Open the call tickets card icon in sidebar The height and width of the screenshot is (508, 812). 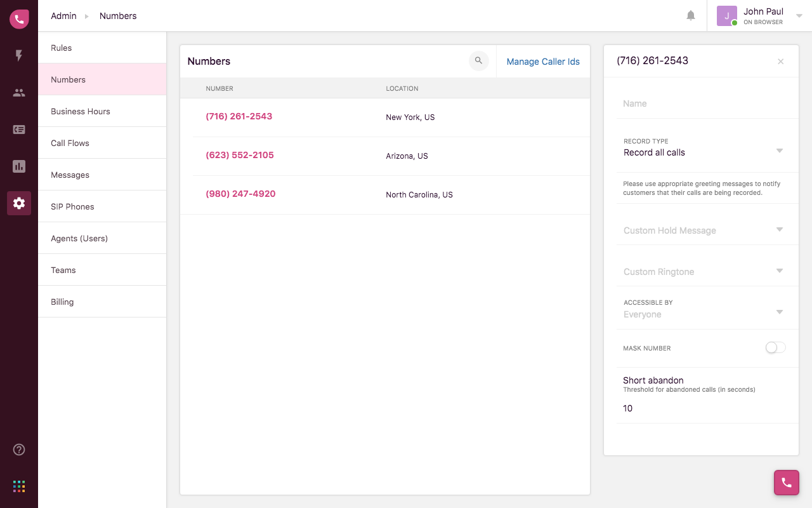point(19,130)
